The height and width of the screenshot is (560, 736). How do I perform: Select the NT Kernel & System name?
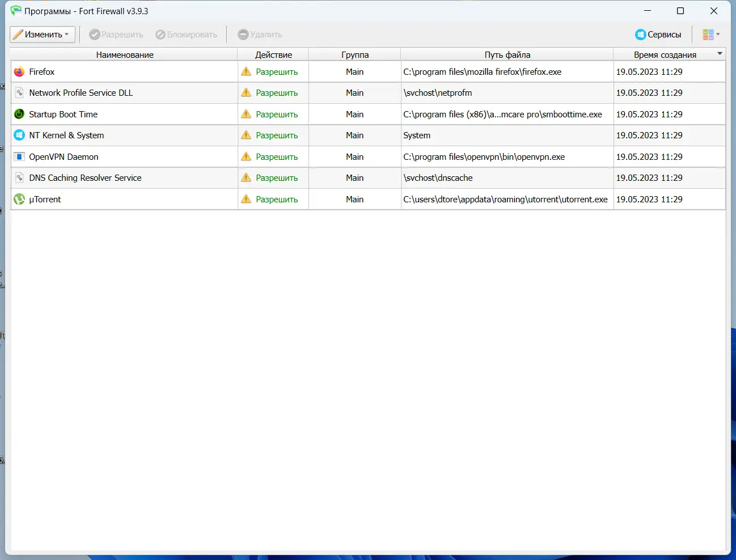click(x=66, y=135)
